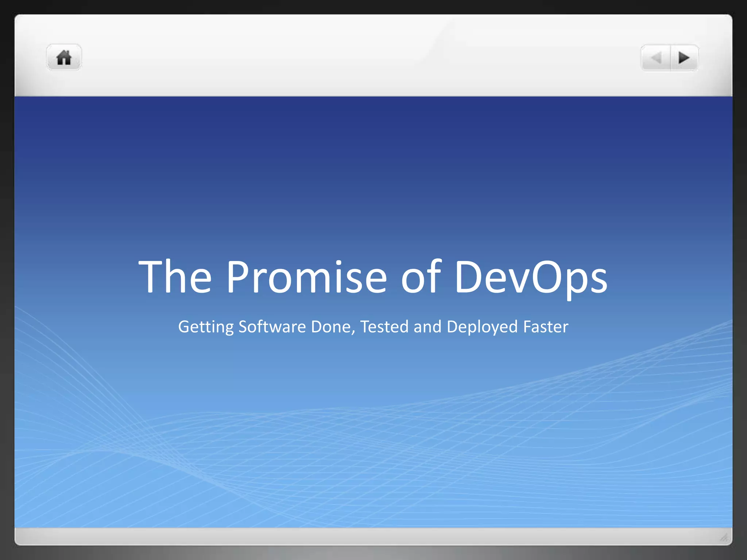
Task: Click the Home icon button
Action: click(64, 58)
